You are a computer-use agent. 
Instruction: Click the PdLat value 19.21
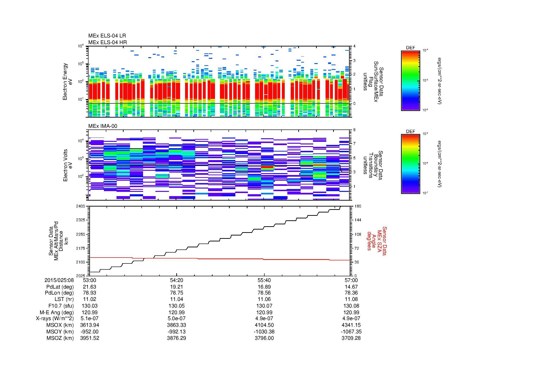pyautogui.click(x=177, y=287)
